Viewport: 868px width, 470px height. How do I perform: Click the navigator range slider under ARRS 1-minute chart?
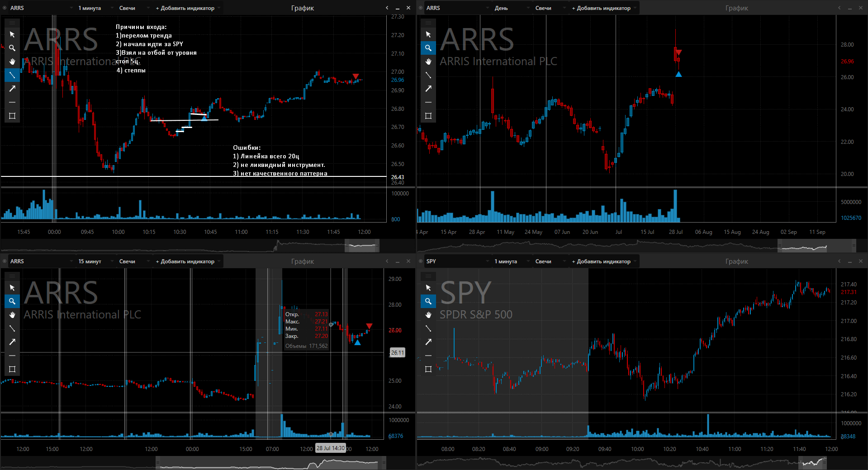click(362, 246)
